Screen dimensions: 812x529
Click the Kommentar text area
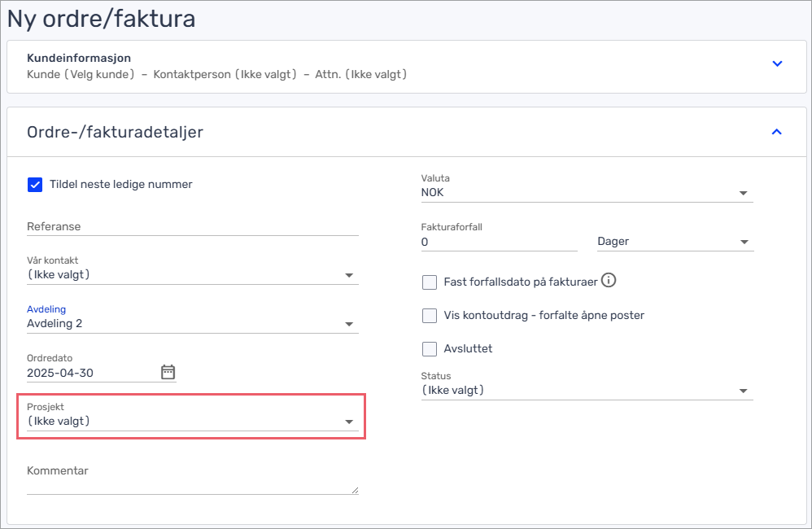click(193, 479)
